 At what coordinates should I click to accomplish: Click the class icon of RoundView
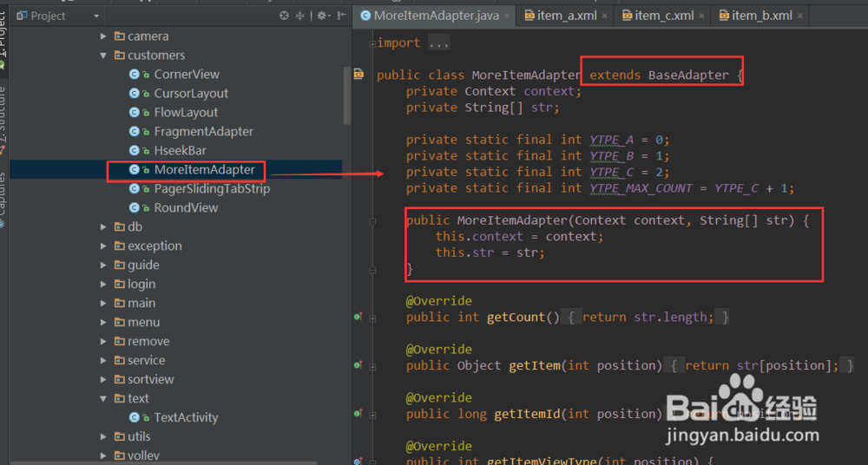[134, 207]
